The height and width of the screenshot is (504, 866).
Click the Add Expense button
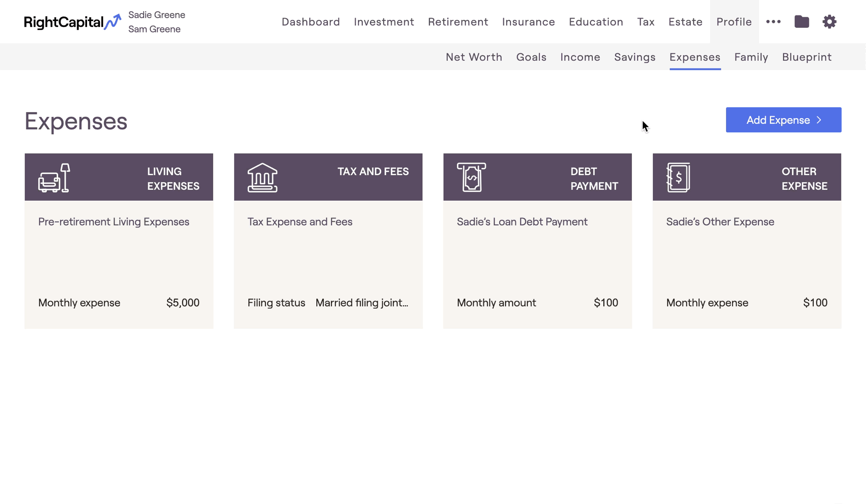point(784,120)
